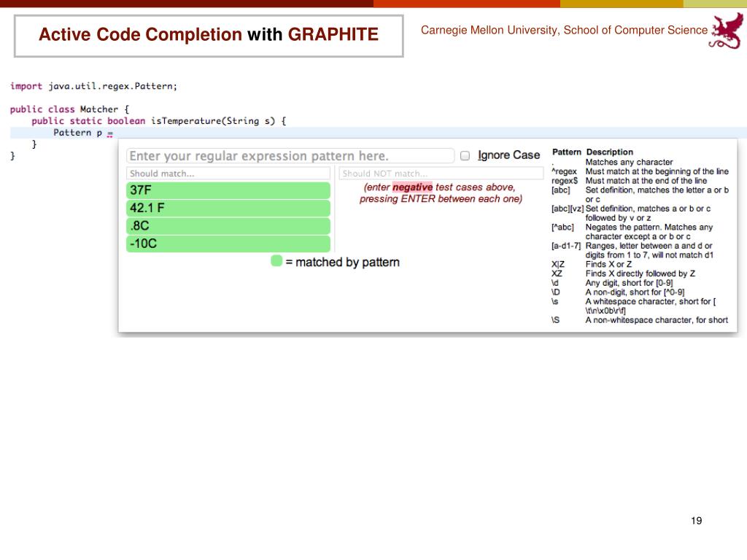Click the Carnegie Mellon dragon logo
Image resolution: width=747 pixels, height=560 pixels.
click(x=727, y=31)
